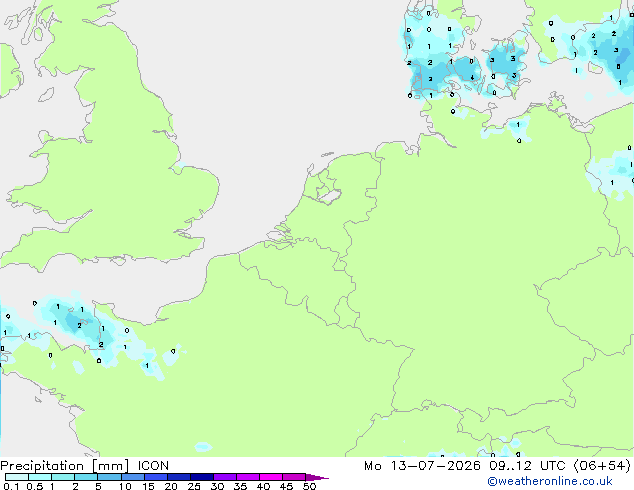This screenshot has height=490, width=634.
Task: Click the '50' legend scale number
Action: point(309,486)
